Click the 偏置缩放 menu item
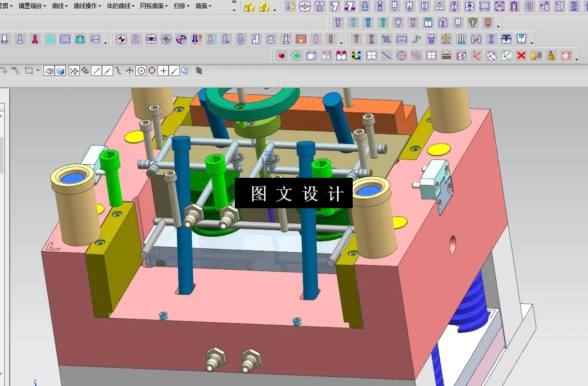Screen dimensions: 588x386 [x=29, y=6]
